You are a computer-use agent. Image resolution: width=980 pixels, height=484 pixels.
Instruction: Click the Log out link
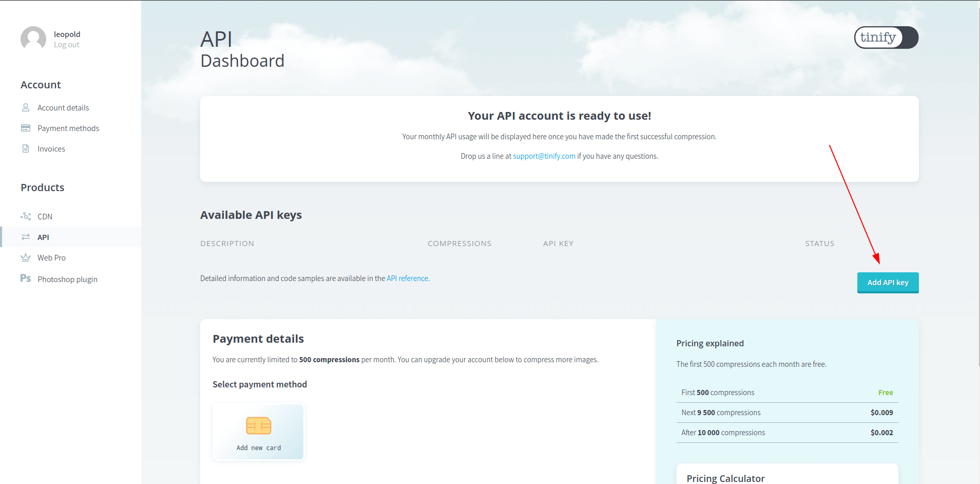tap(67, 45)
